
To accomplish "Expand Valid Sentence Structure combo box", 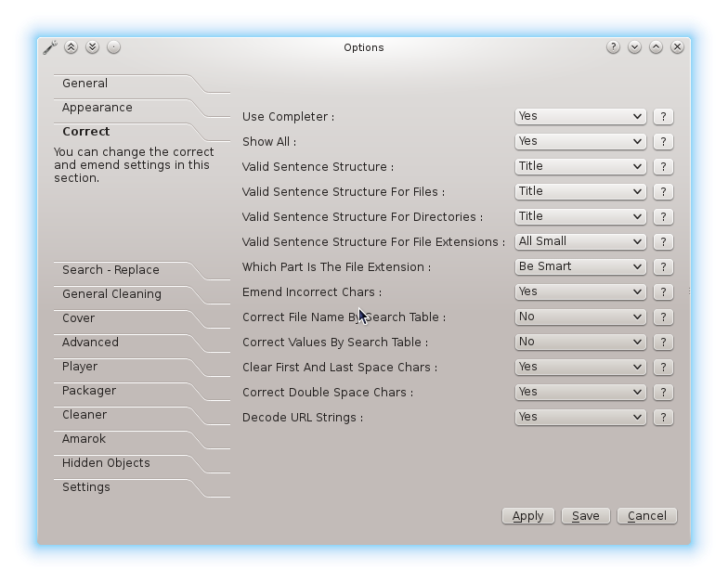I will (580, 167).
